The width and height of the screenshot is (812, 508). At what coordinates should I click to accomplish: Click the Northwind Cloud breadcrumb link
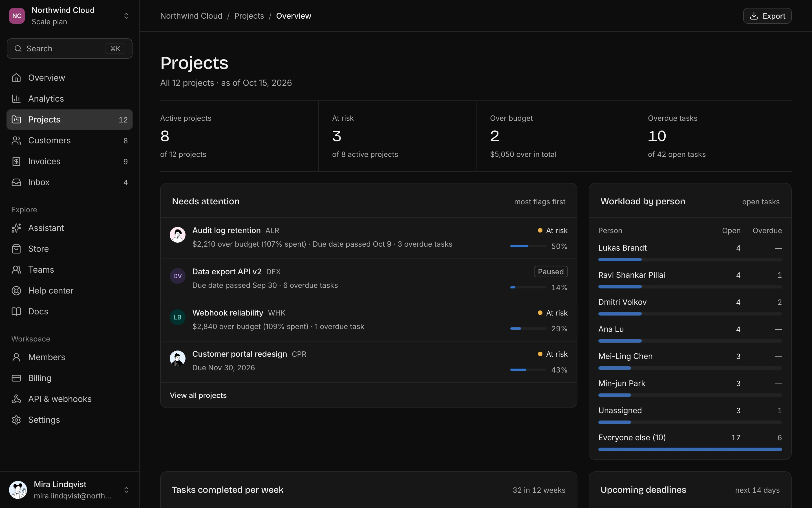pyautogui.click(x=191, y=16)
